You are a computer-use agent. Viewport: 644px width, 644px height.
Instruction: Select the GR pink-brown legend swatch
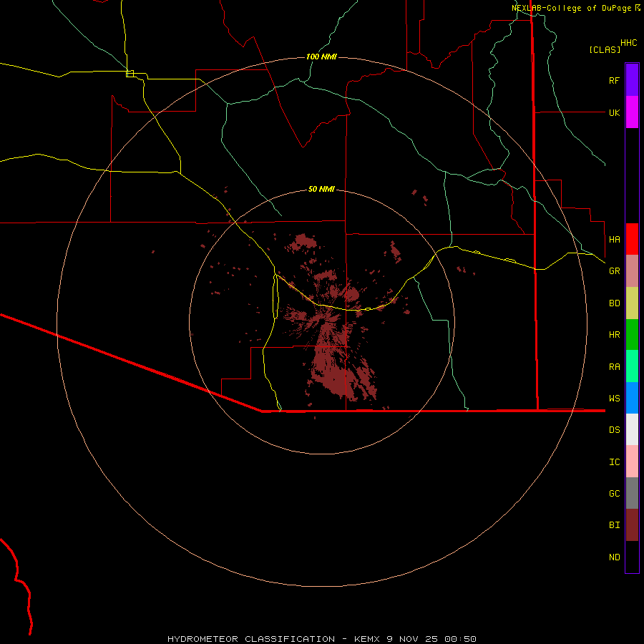632,271
